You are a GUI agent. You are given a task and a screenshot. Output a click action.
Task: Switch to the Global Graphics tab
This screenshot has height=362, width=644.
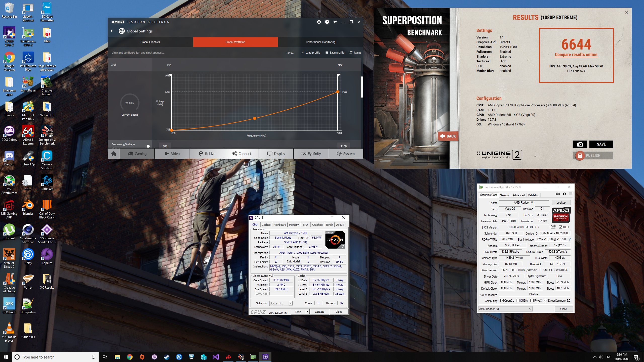coord(150,42)
